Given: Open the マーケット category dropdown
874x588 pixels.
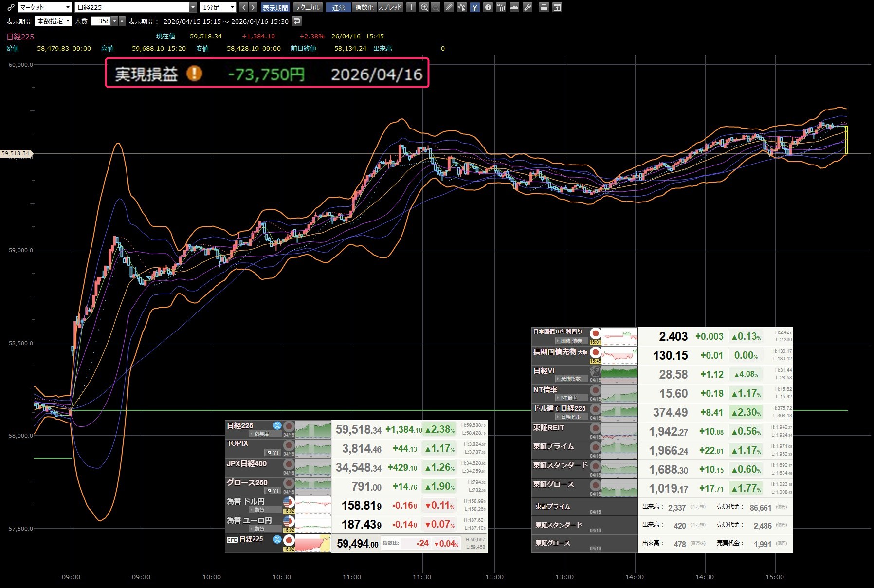Looking at the screenshot, I should point(45,7).
